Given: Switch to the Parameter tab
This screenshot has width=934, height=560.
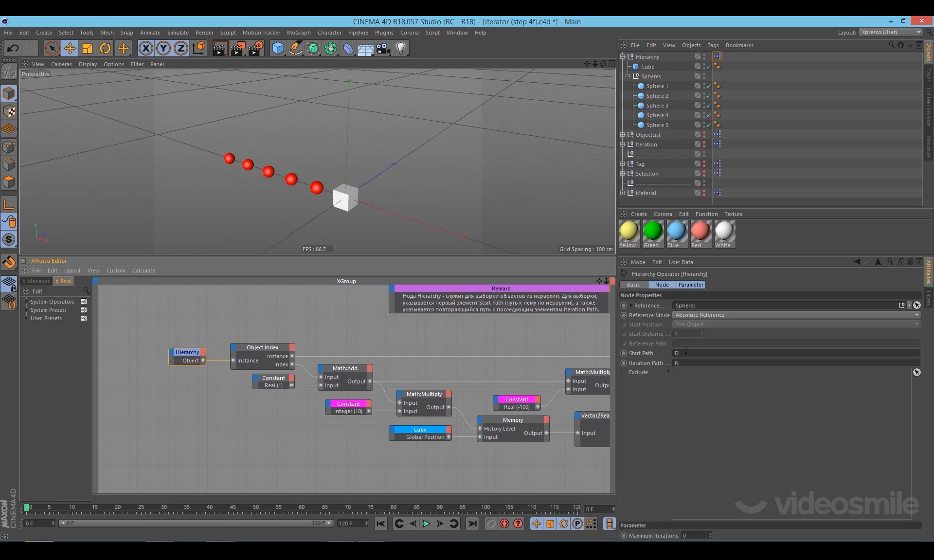Looking at the screenshot, I should (x=690, y=285).
